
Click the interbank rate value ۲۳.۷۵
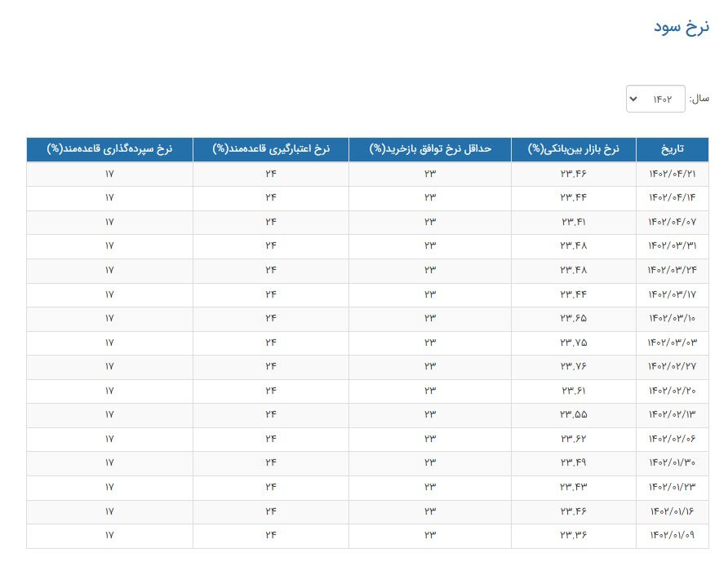coord(574,343)
